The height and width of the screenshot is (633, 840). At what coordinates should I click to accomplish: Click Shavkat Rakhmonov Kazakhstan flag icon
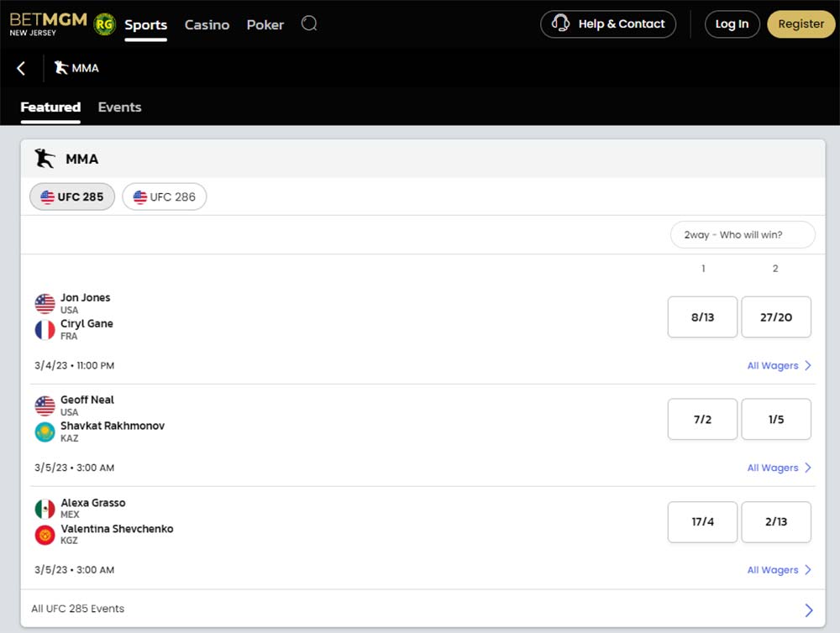(45, 432)
